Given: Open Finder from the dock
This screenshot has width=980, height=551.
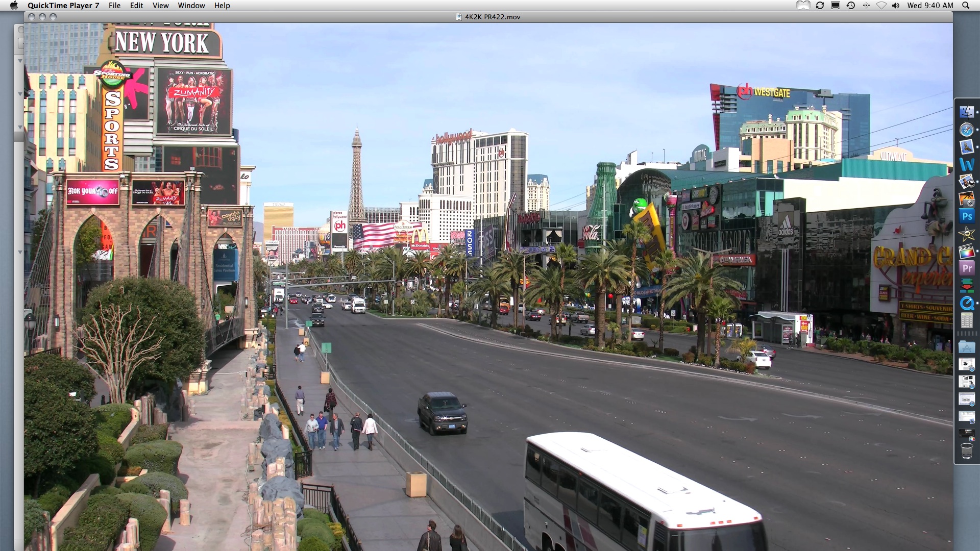Looking at the screenshot, I should pyautogui.click(x=966, y=112).
